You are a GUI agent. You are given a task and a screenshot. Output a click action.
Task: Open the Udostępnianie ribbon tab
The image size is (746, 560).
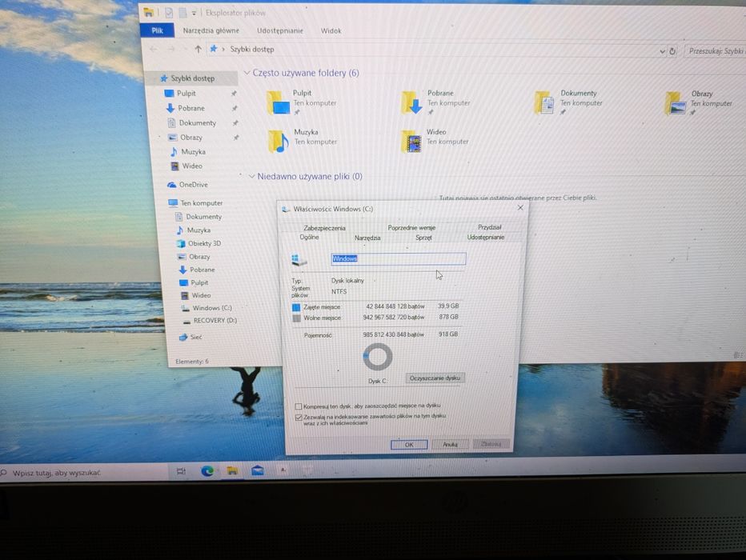pyautogui.click(x=280, y=30)
